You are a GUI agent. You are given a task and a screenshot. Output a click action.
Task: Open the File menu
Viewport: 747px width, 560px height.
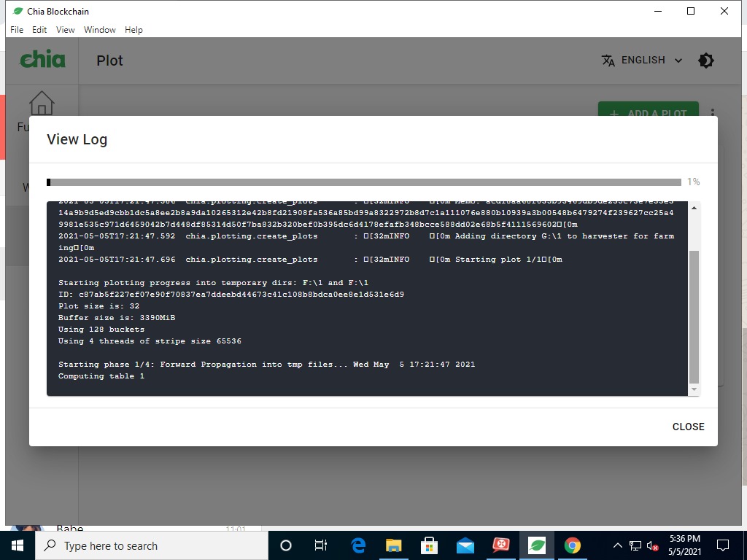click(x=17, y=29)
